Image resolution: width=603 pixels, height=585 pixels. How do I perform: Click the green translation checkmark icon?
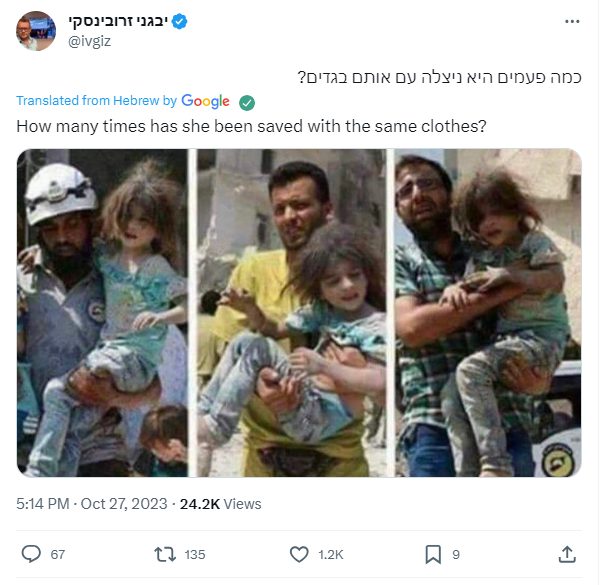[x=247, y=103]
